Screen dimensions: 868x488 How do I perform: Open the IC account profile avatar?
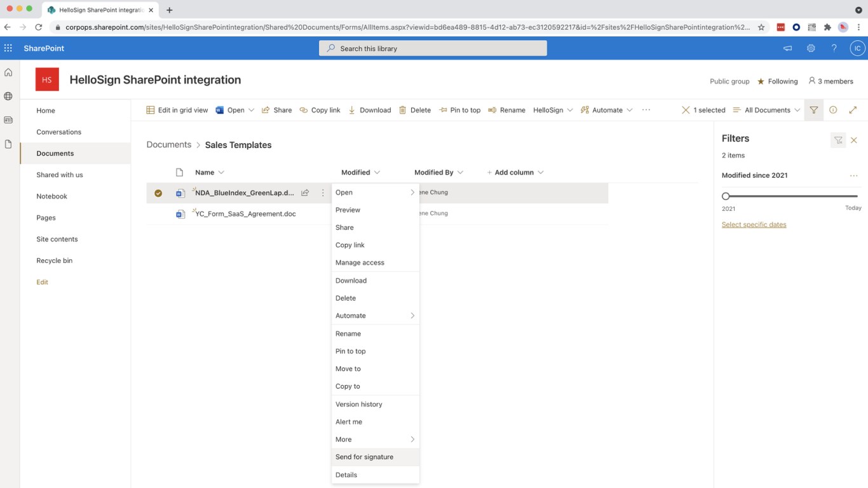857,48
